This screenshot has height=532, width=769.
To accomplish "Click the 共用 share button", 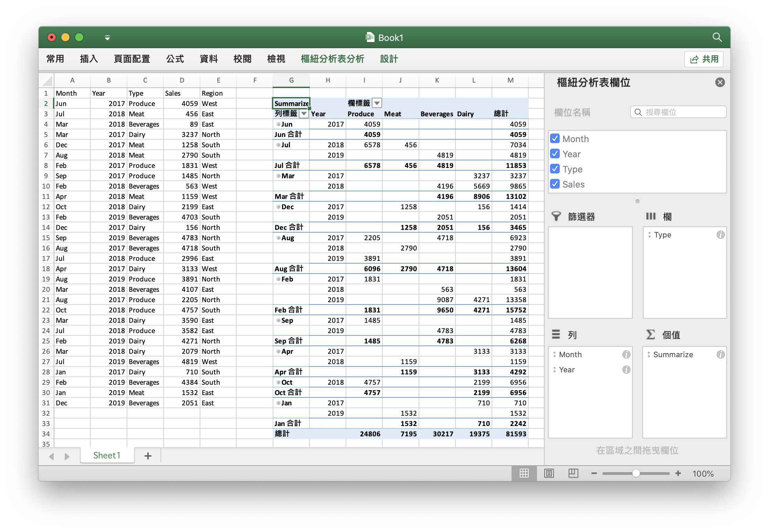I will pyautogui.click(x=704, y=59).
